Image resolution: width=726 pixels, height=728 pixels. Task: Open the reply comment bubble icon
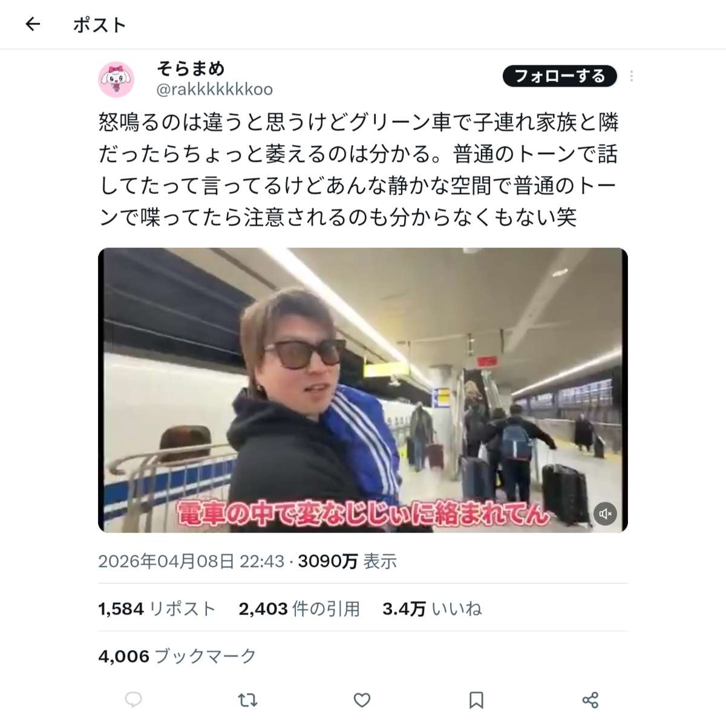[x=133, y=700]
